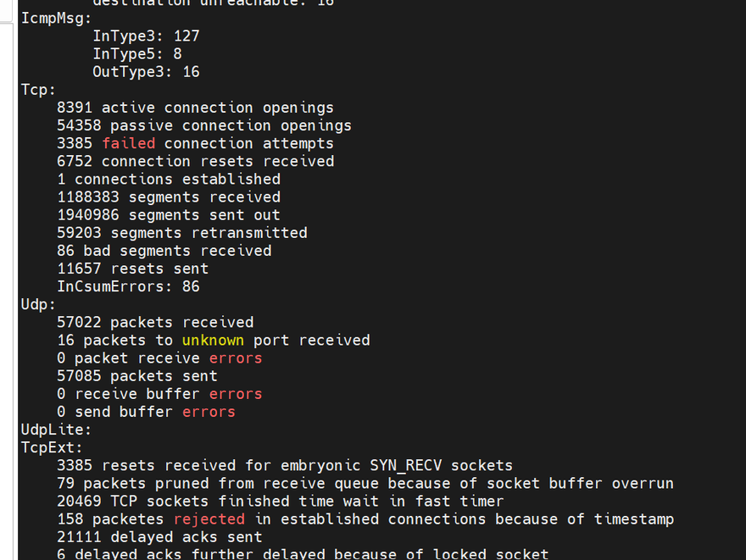746x560 pixels.
Task: Click red "errors" in packet receive errors line
Action: click(236, 358)
